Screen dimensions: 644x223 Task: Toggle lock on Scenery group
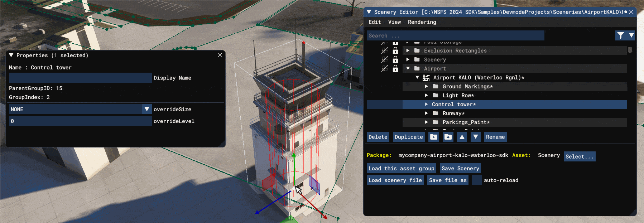395,59
